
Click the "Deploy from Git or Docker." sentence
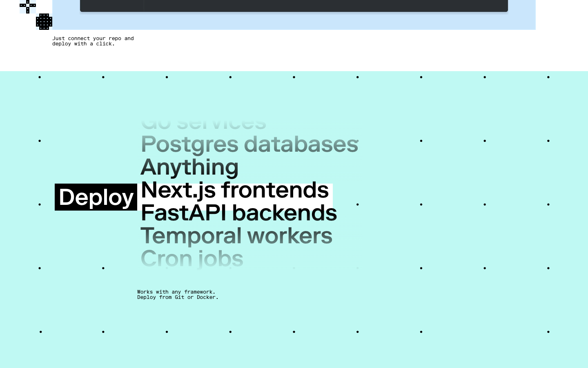[178, 297]
